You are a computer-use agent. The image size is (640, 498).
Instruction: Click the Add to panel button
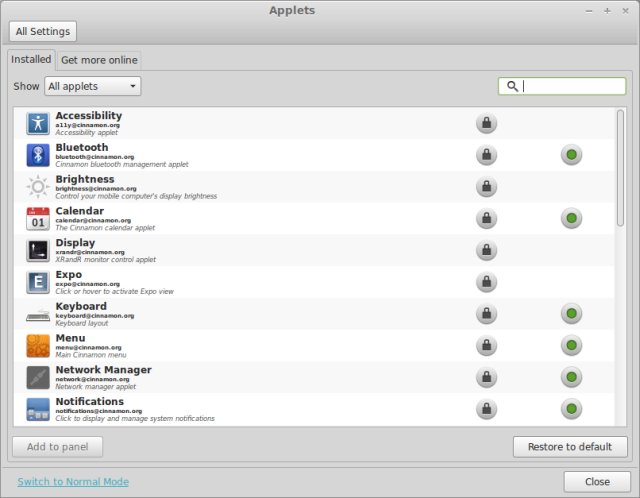tap(58, 447)
